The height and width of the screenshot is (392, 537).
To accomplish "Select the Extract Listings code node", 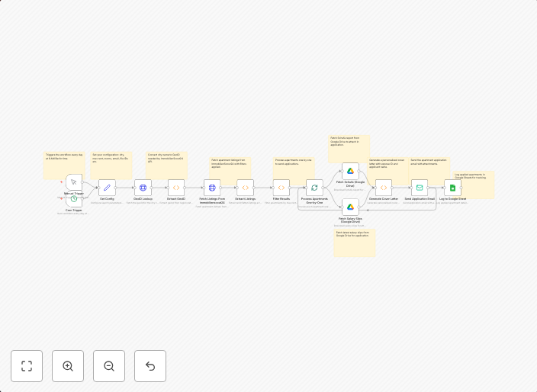I will [245, 188].
